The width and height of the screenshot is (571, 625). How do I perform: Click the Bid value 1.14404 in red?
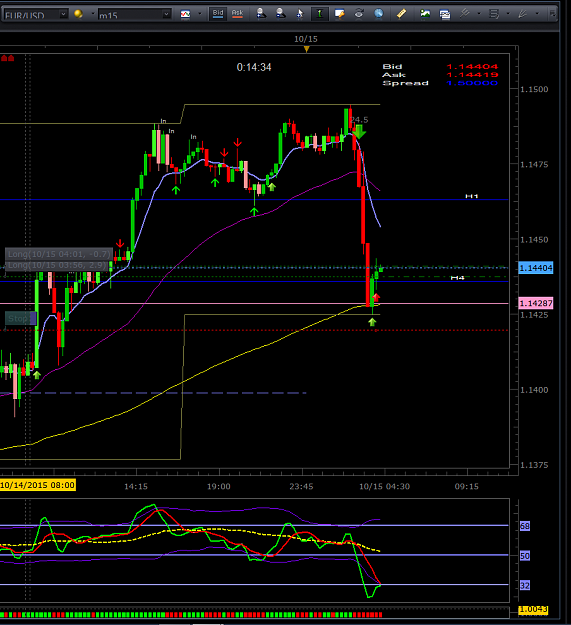472,67
